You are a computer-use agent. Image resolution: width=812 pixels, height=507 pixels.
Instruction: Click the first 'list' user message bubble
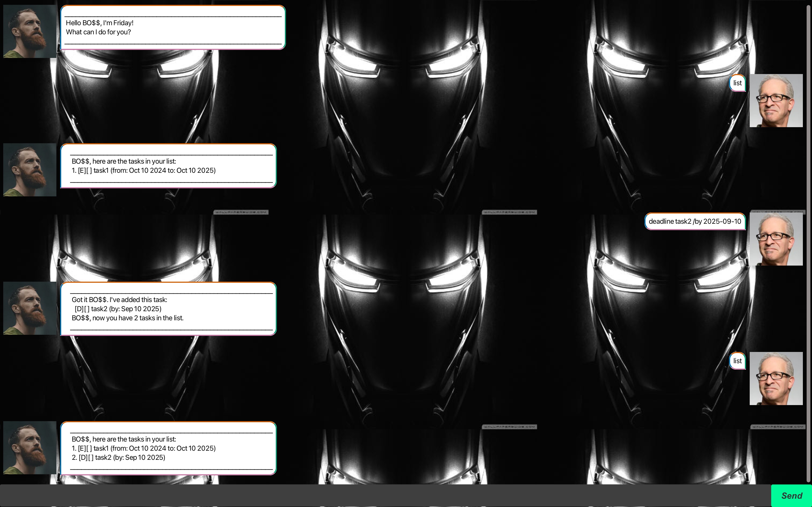(737, 83)
